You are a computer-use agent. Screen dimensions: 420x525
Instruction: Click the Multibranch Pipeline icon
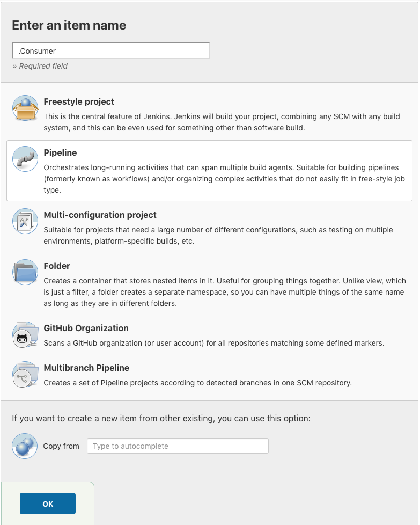pyautogui.click(x=25, y=374)
